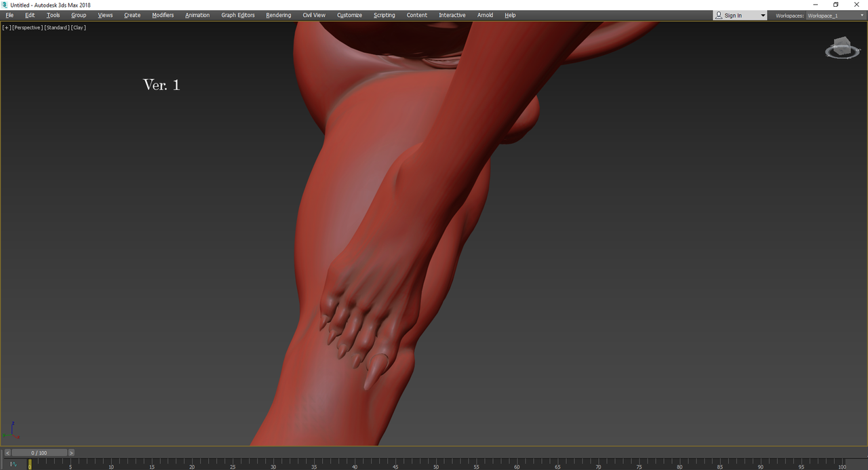This screenshot has height=470, width=868.
Task: Open the Create menu
Action: pos(132,15)
